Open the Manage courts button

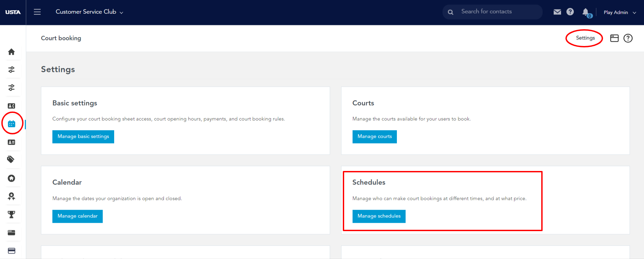point(375,137)
